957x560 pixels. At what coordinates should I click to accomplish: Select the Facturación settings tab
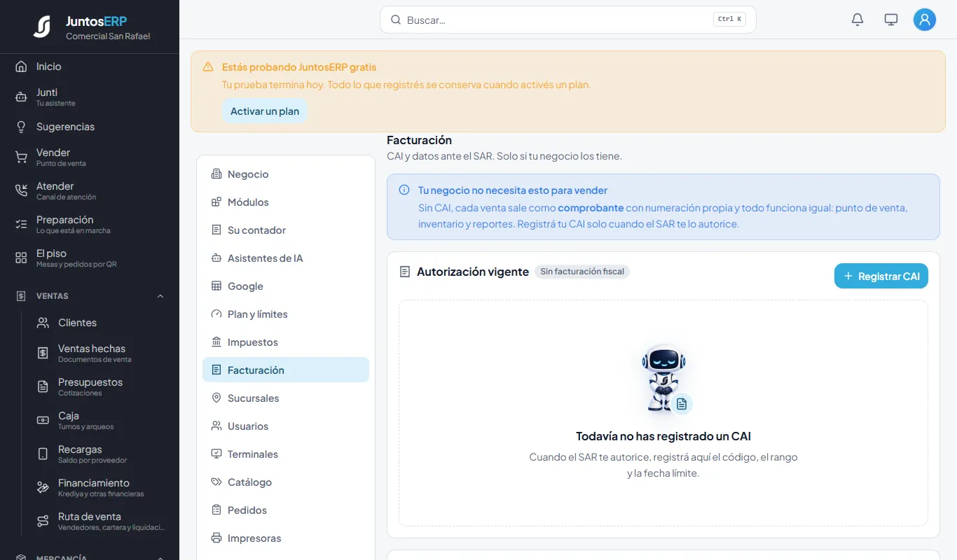286,370
